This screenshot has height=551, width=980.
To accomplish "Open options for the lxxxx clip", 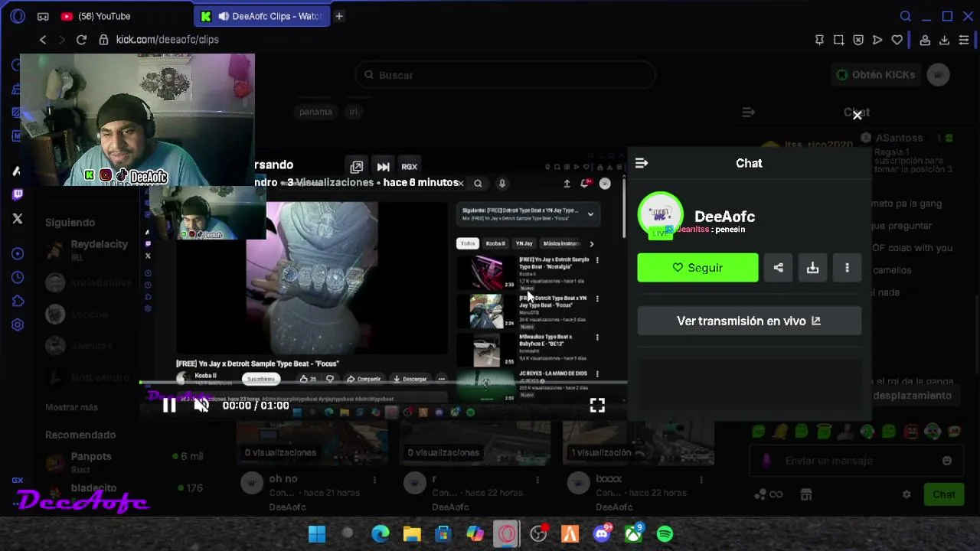I will click(701, 480).
